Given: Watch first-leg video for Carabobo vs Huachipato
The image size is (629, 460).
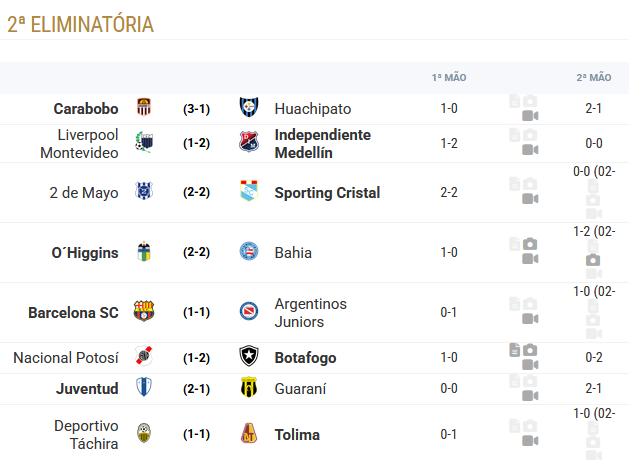Looking at the screenshot, I should [530, 116].
